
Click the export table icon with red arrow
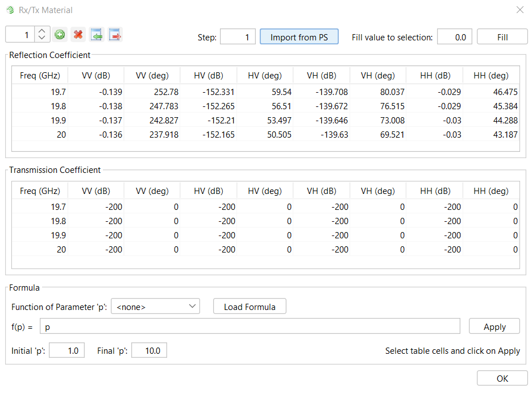tap(115, 35)
